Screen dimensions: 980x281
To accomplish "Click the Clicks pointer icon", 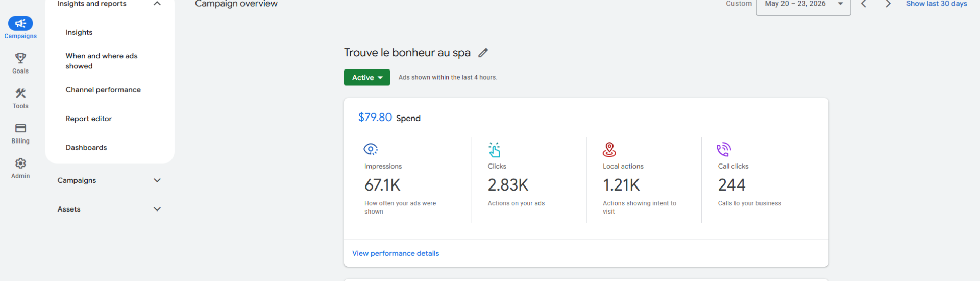I will tap(495, 150).
